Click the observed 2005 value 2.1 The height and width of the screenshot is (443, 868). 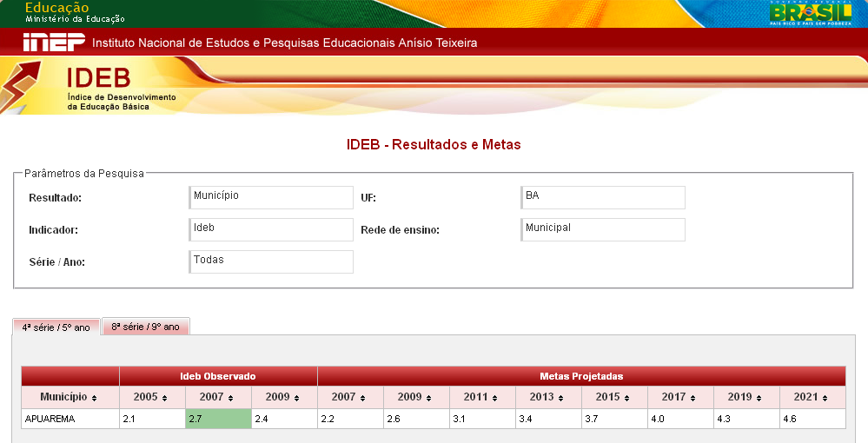[152, 419]
